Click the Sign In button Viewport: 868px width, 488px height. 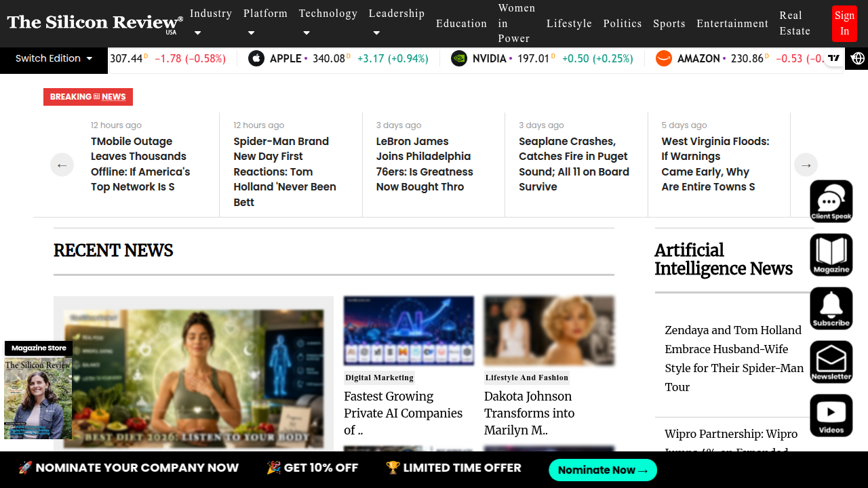[844, 23]
